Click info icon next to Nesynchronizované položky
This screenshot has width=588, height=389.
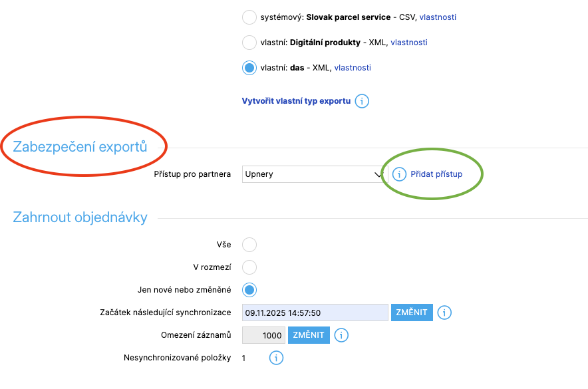coord(276,358)
